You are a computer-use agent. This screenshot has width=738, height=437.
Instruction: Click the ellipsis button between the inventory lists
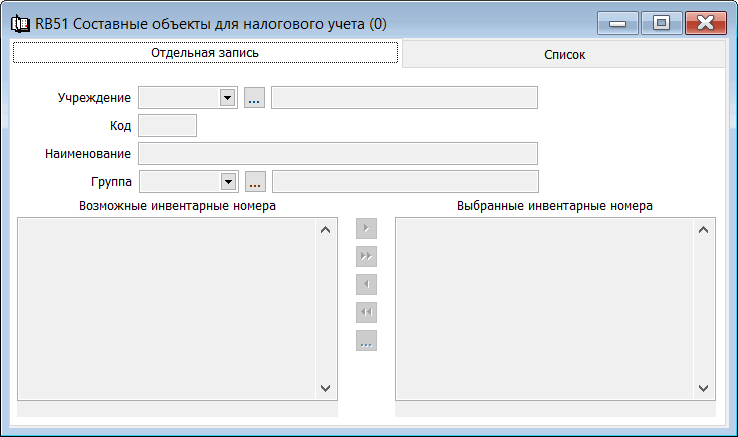coord(366,342)
